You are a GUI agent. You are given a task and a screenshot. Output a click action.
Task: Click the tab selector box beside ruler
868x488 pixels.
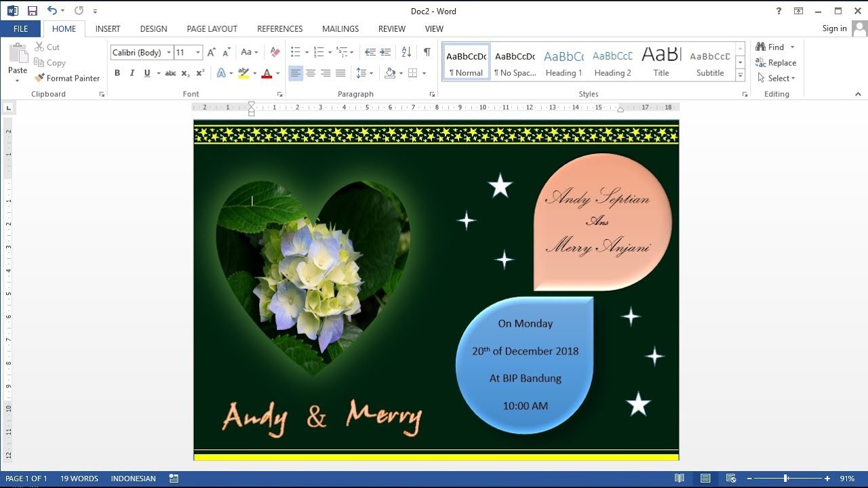point(8,107)
